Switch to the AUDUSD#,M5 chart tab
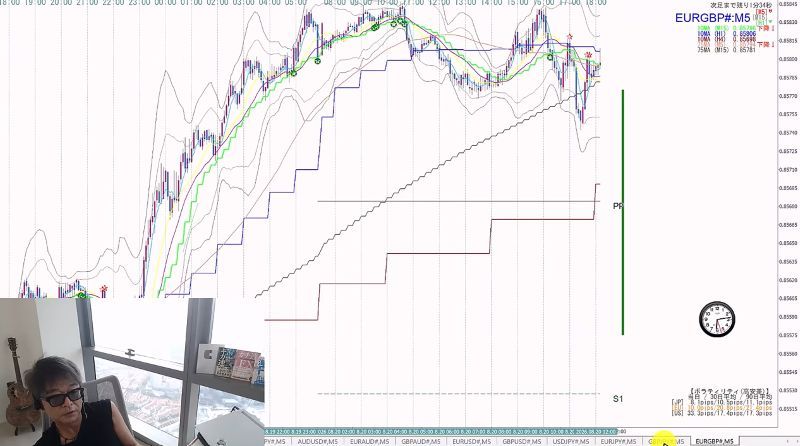This screenshot has width=800, height=446. click(x=317, y=441)
